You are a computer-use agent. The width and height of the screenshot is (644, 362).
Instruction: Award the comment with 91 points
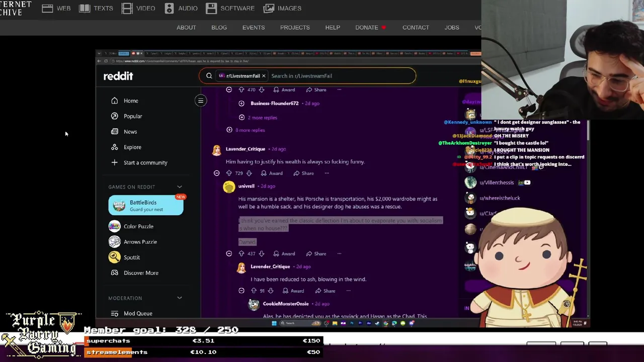click(293, 291)
